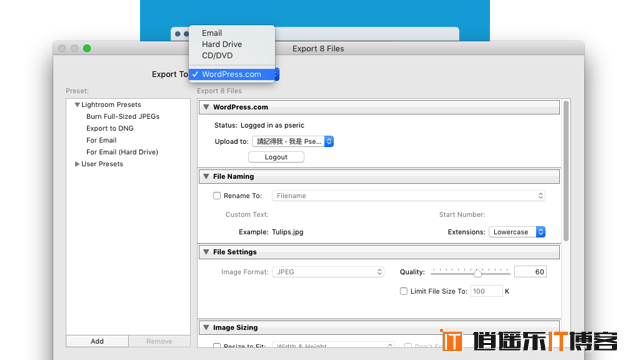Screen dimensions: 640x360
Task: Click the file size limit field showing 100
Action: (x=486, y=291)
